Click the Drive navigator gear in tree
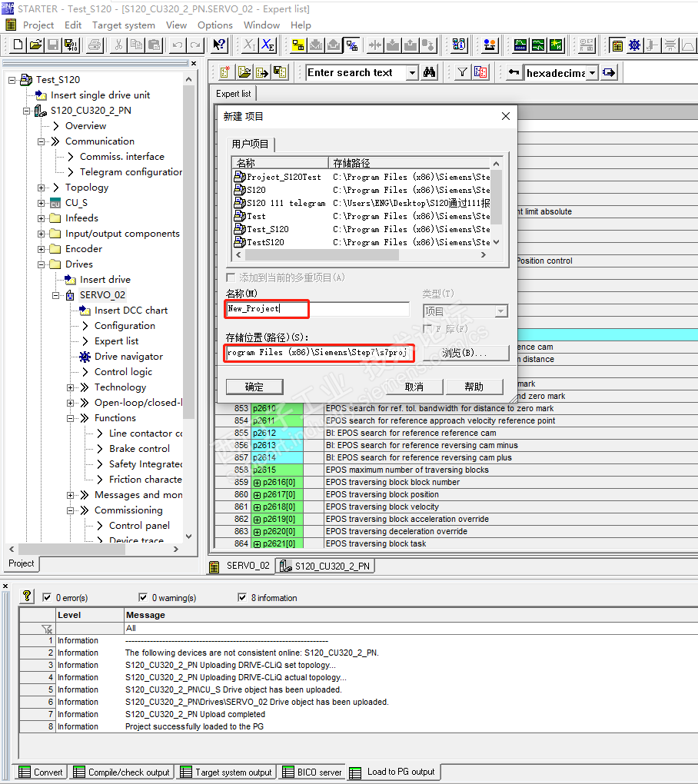The image size is (698, 784). click(x=85, y=357)
